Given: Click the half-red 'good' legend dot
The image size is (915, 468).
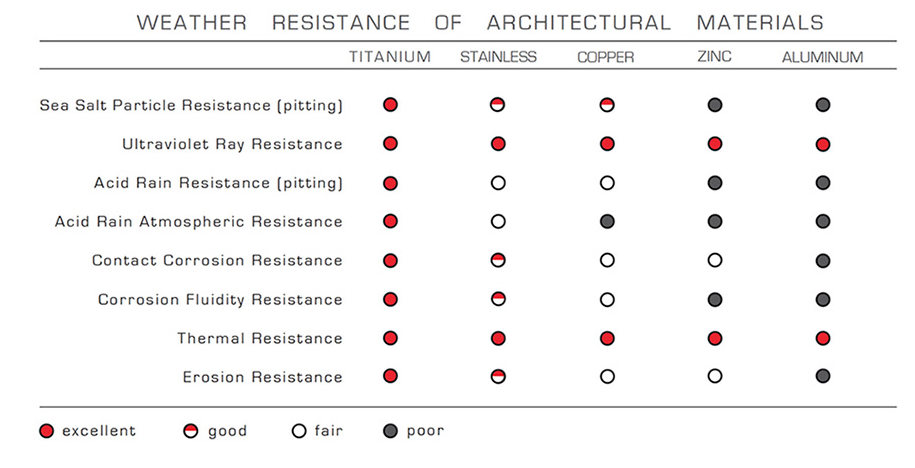Looking at the screenshot, I should [193, 432].
